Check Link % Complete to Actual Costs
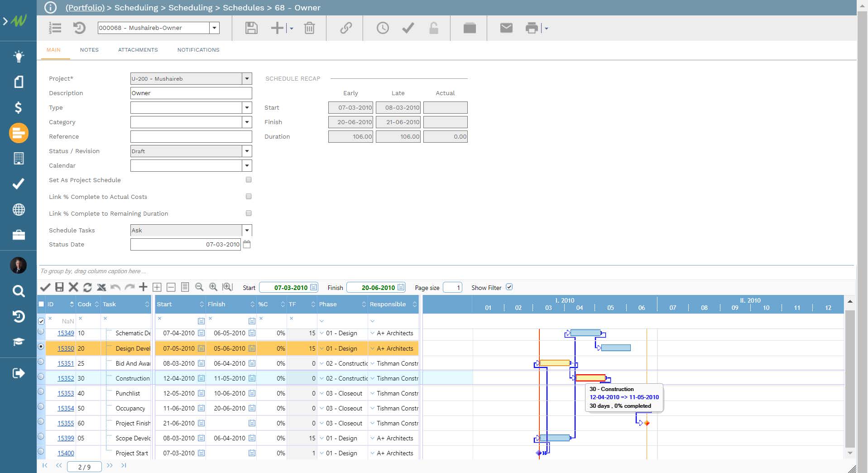868x473 pixels. click(249, 197)
